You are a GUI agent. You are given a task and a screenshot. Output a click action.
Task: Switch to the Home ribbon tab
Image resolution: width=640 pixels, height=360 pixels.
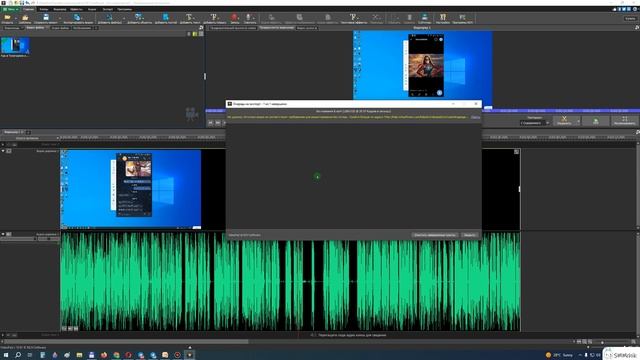click(29, 9)
